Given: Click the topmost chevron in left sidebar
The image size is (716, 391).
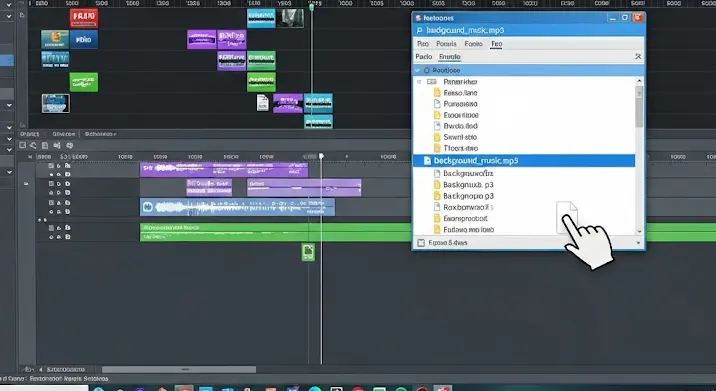Looking at the screenshot, I should point(9,5).
